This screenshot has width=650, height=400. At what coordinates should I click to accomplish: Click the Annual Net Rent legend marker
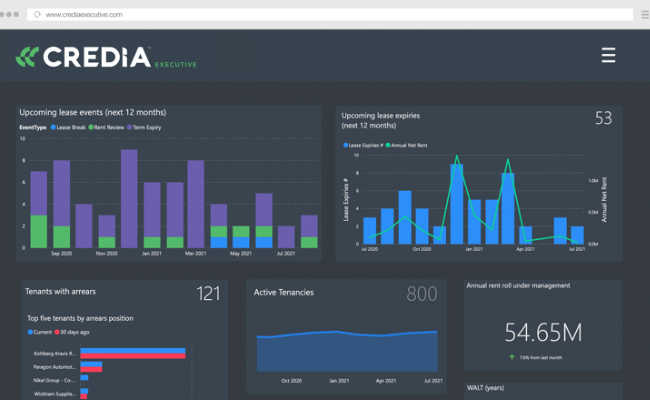pyautogui.click(x=388, y=145)
